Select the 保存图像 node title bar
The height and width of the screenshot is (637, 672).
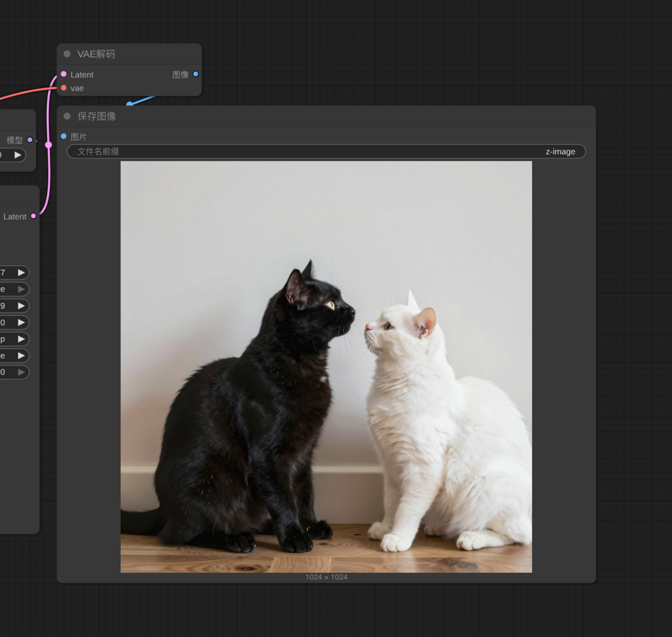pos(326,116)
